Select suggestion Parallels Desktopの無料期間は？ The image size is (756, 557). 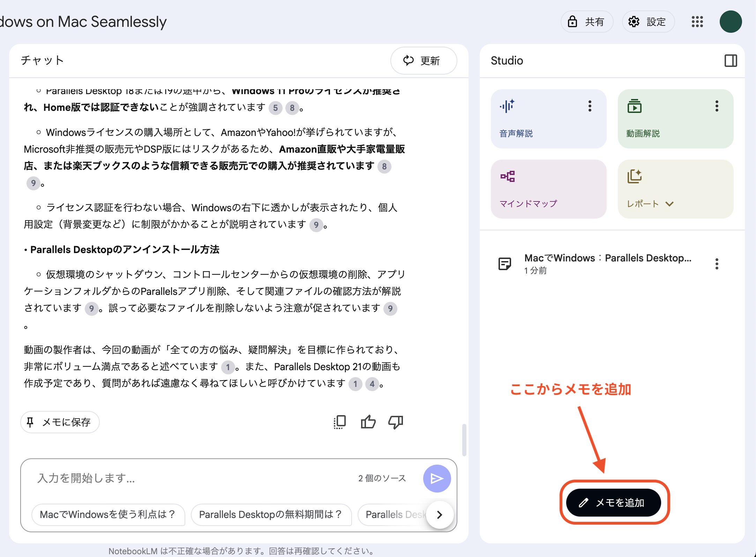(271, 514)
